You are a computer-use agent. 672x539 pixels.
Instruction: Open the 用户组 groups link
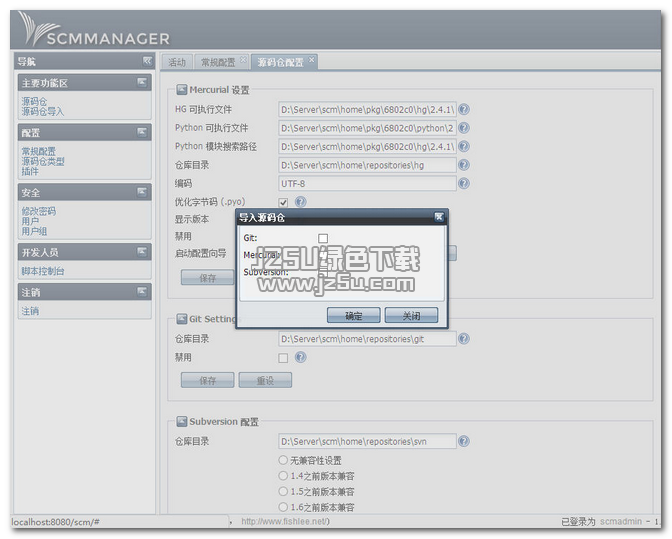(34, 231)
